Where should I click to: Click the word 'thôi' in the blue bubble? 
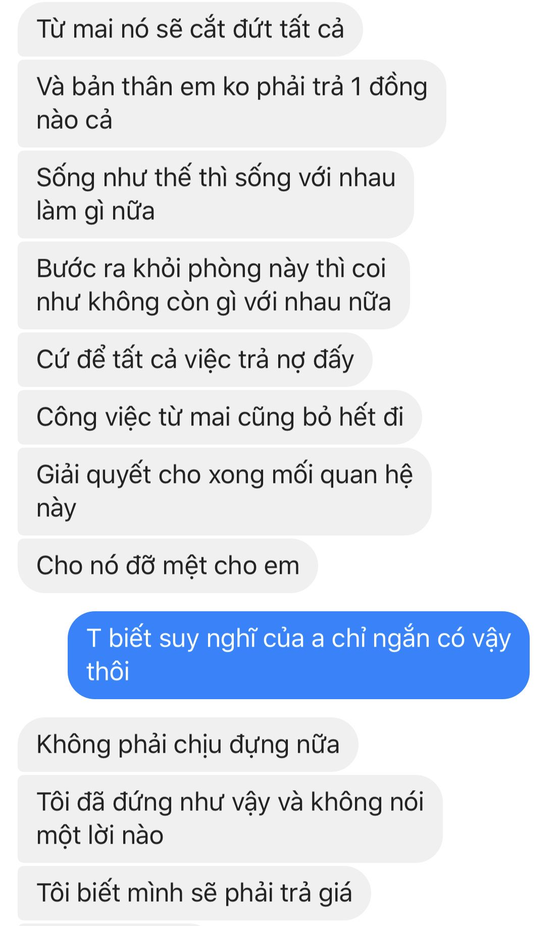pos(108,672)
